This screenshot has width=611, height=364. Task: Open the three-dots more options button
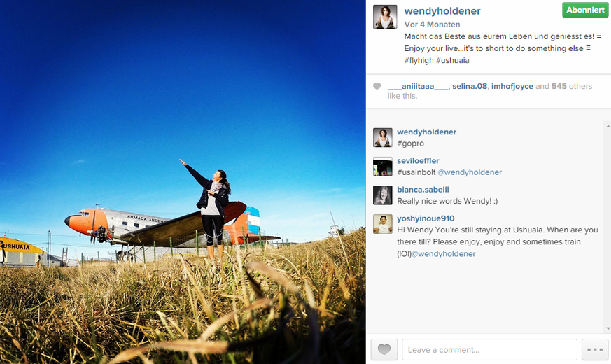[x=595, y=349]
